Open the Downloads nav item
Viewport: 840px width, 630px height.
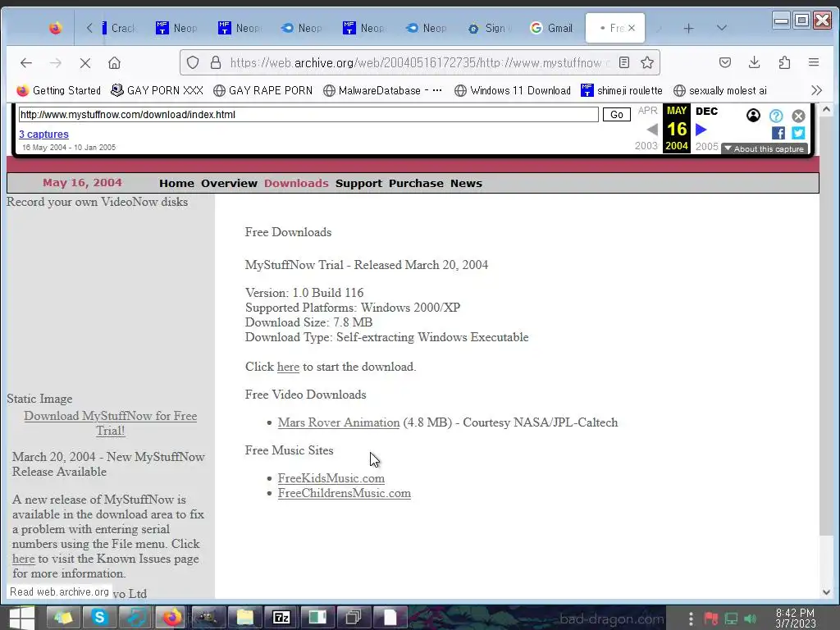(296, 183)
